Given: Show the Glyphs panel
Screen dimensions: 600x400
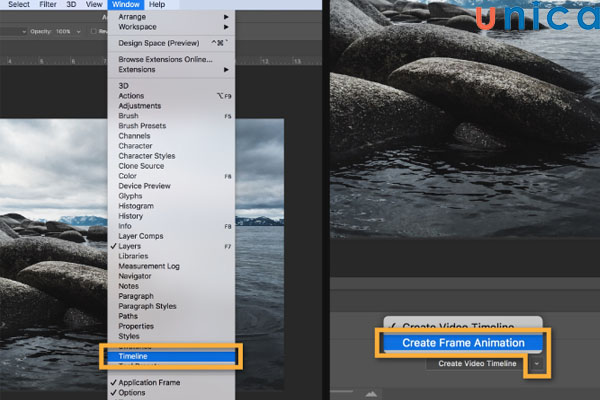Looking at the screenshot, I should click(171, 196).
